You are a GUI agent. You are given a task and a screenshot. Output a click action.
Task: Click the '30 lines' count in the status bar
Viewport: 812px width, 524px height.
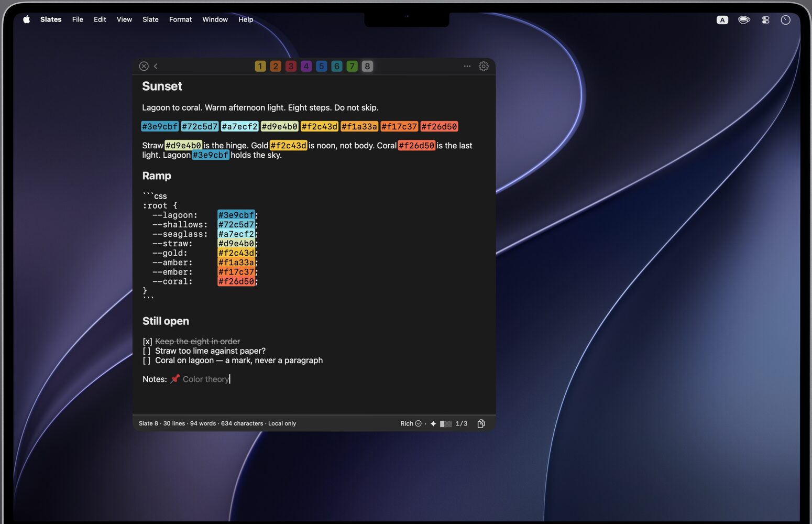174,423
